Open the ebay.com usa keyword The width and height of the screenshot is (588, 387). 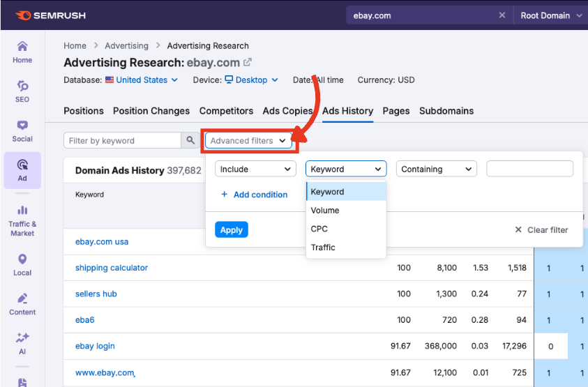pyautogui.click(x=102, y=242)
